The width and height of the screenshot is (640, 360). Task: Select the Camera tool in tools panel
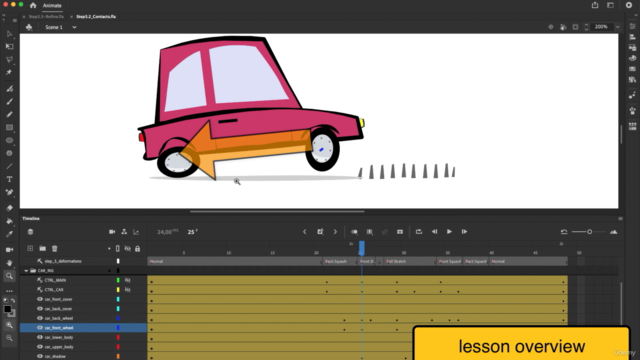(9, 250)
